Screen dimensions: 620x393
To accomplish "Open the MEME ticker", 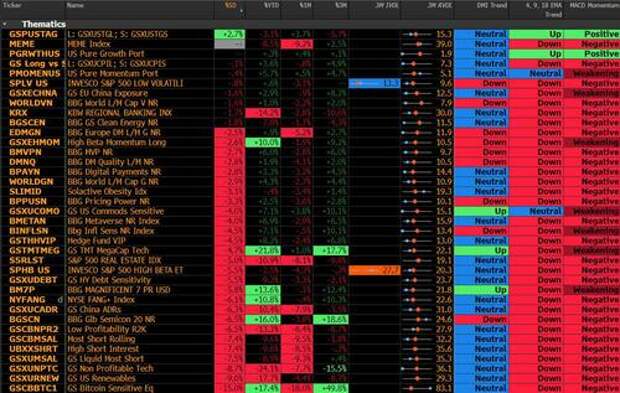I will click(20, 44).
